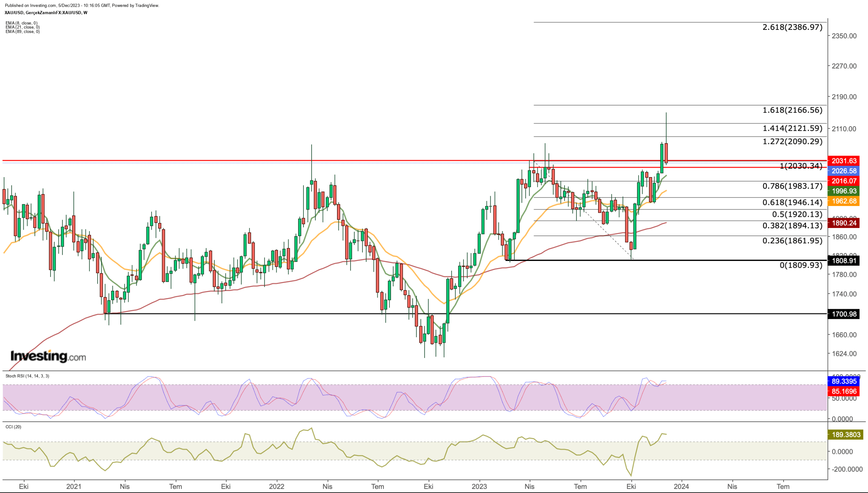The image size is (868, 493).
Task: Click the 50.0000 Stoch RSI axis label
Action: pos(844,399)
